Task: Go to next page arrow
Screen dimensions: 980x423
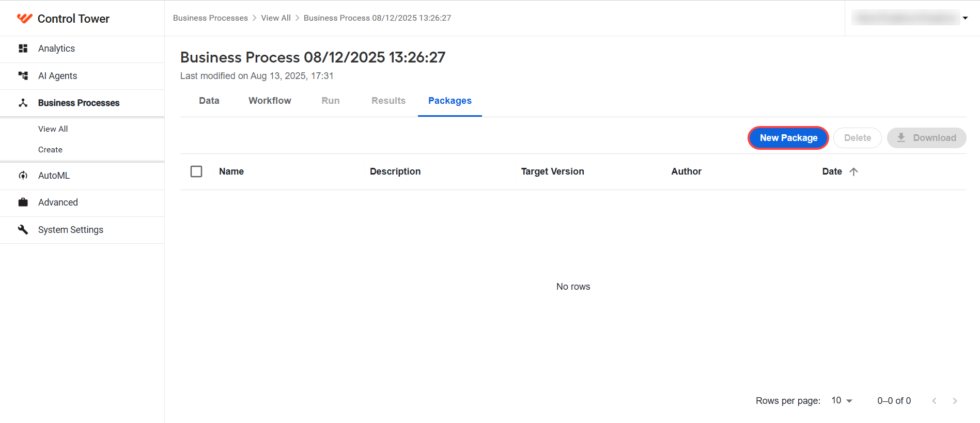Action: click(x=955, y=401)
